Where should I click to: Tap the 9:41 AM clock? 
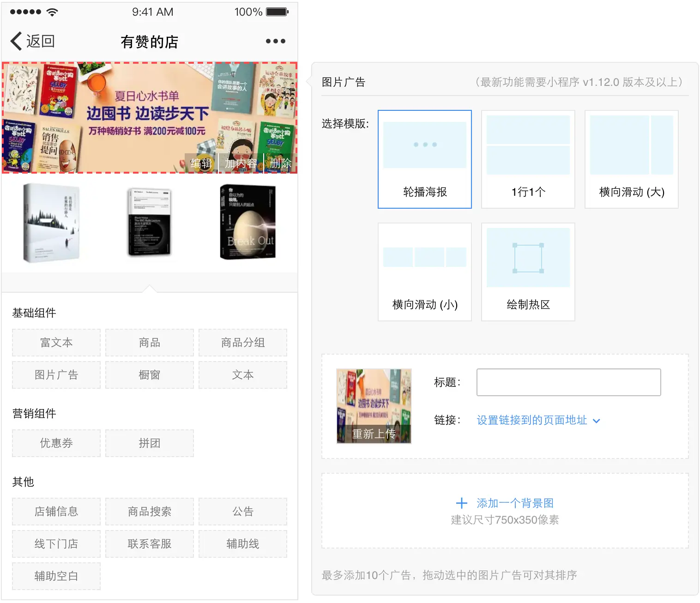(x=153, y=12)
